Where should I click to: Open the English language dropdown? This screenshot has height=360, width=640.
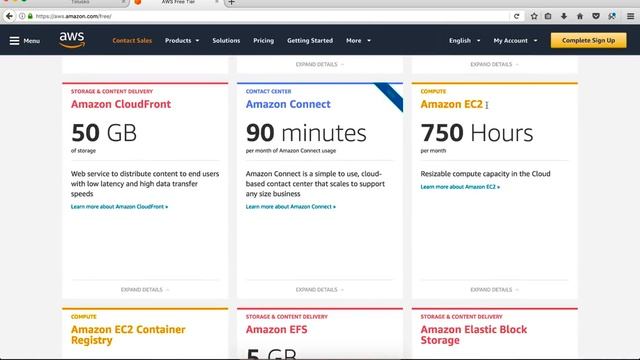[x=464, y=40]
